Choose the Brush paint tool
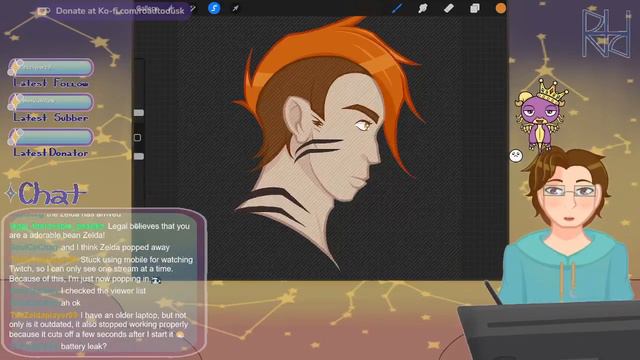This screenshot has height=360, width=640. [397, 8]
